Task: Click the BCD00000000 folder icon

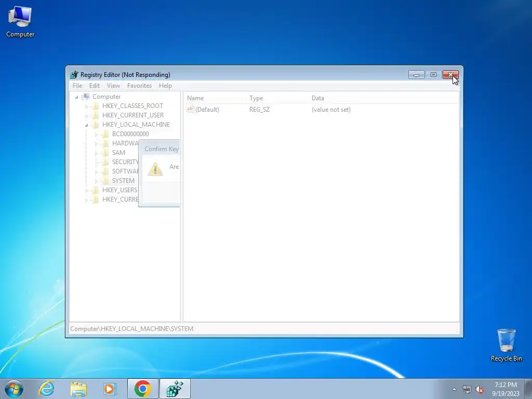Action: click(x=105, y=134)
